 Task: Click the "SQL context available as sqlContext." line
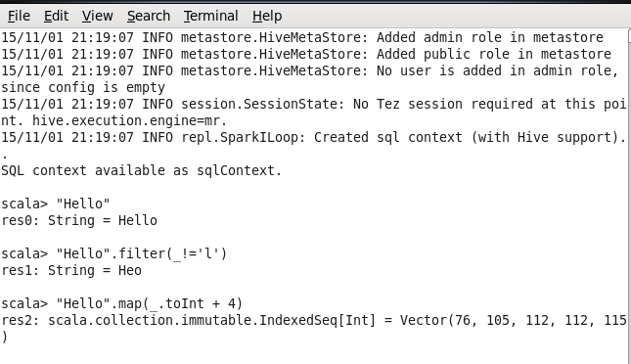[x=141, y=170]
